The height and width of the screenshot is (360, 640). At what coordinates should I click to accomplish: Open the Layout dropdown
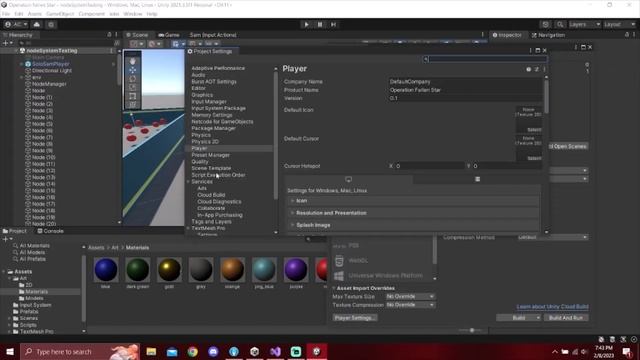coord(619,24)
